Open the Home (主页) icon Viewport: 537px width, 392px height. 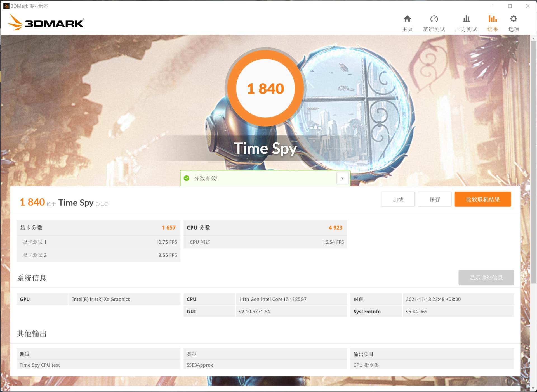click(407, 19)
